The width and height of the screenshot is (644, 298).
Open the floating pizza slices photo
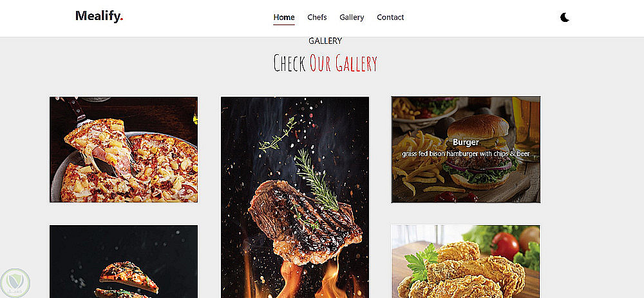[124, 261]
